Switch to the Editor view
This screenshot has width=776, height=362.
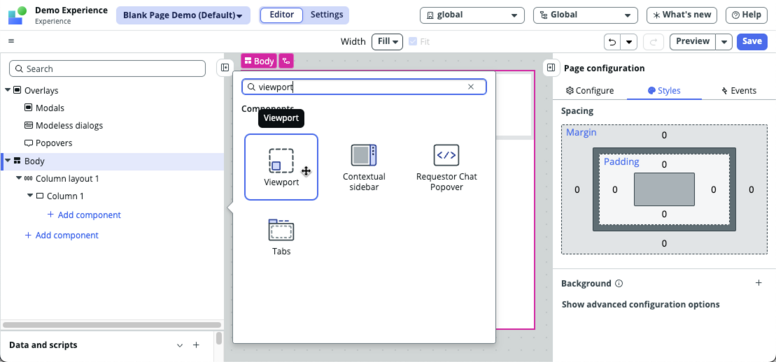point(281,15)
